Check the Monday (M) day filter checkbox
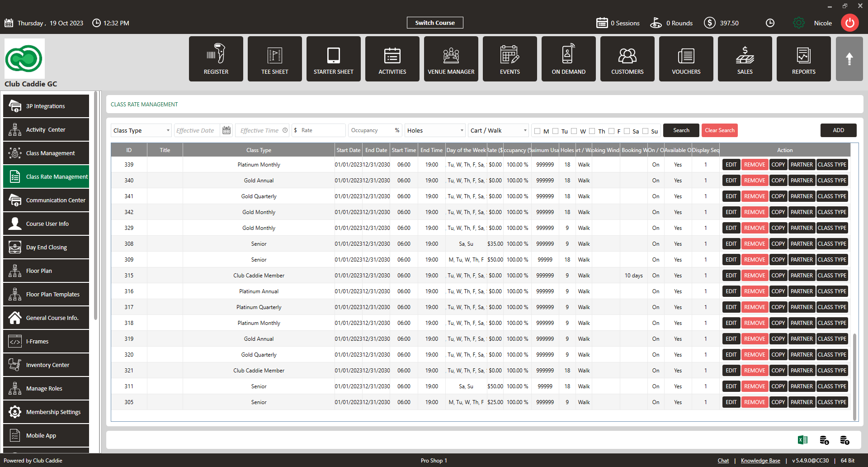This screenshot has height=467, width=868. pyautogui.click(x=537, y=131)
